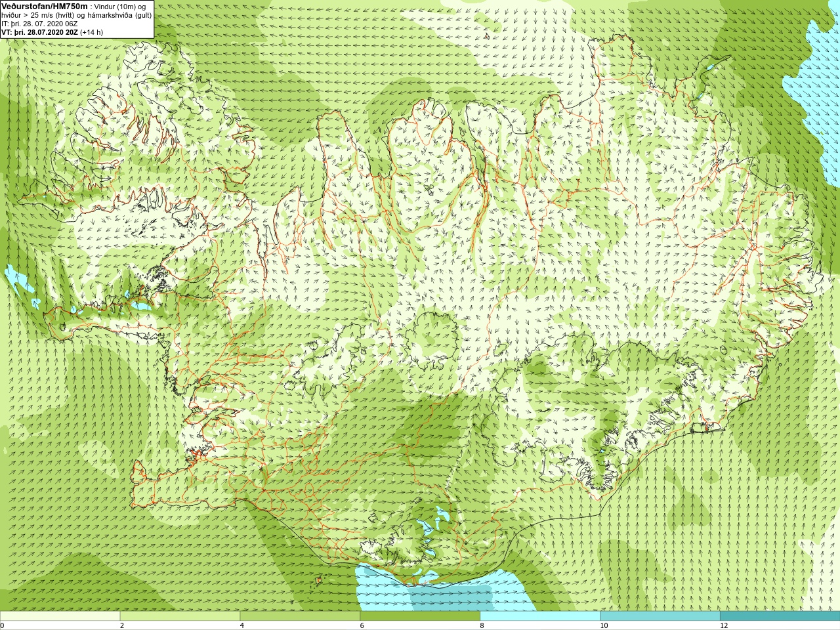Select the 'IT: þri. 28. 07. 2020 06Z' line
This screenshot has width=840, height=630.
click(x=39, y=24)
